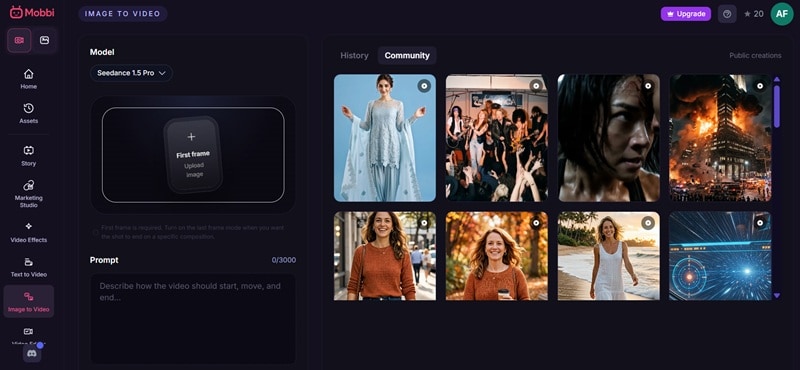Open the woman in blue dress thumbnail
Screen dimensions: 800x370
coord(385,138)
